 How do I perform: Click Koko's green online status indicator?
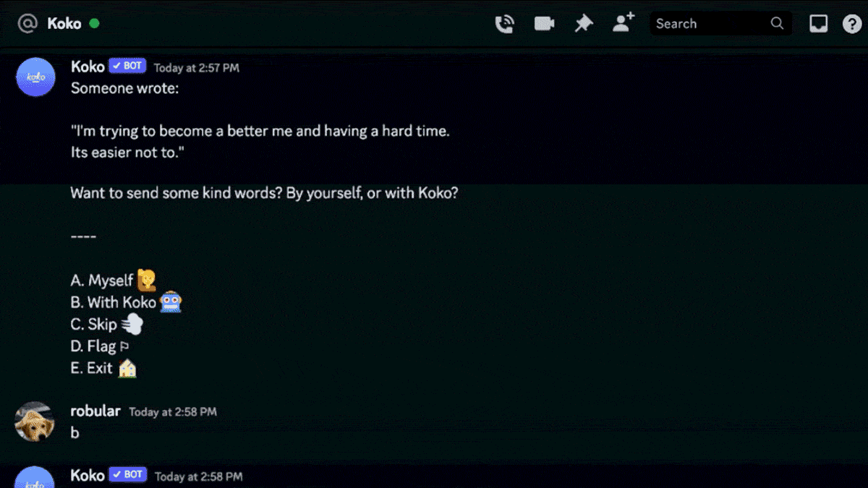[x=95, y=23]
